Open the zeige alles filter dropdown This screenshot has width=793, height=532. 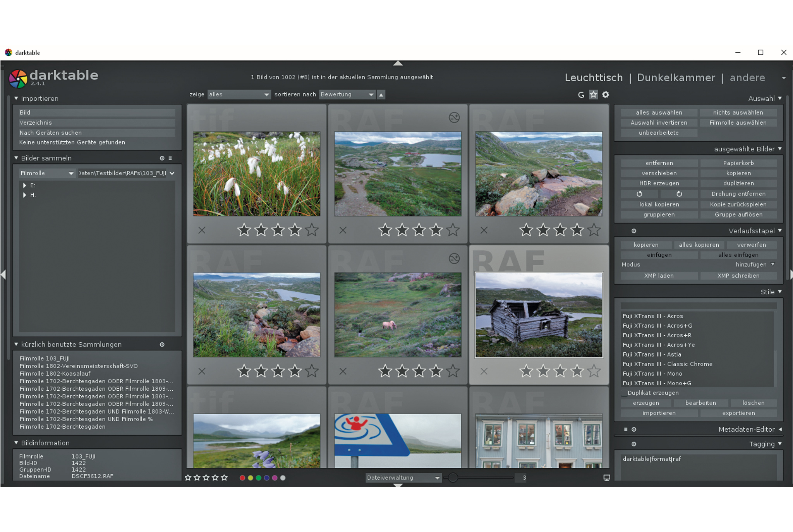tap(239, 94)
